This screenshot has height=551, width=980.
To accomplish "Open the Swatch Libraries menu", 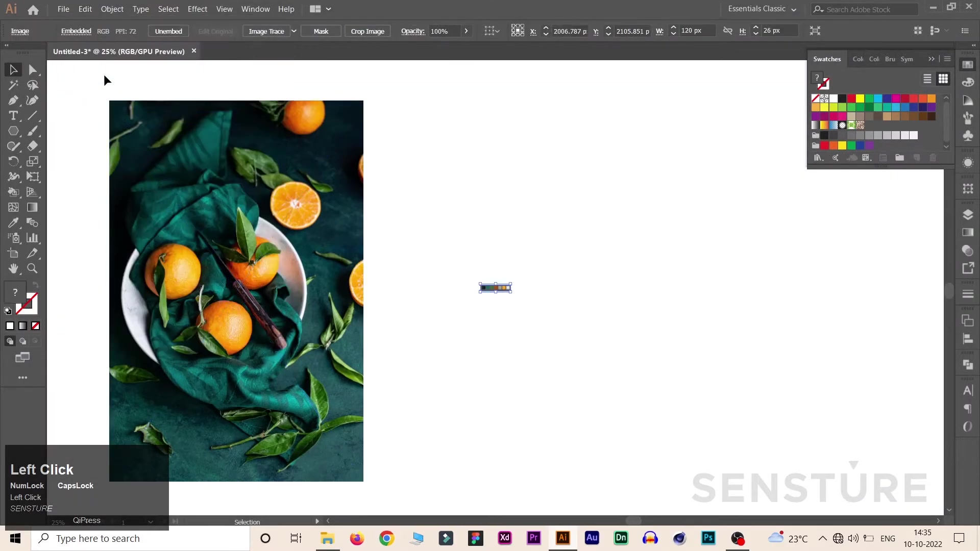I will (818, 158).
